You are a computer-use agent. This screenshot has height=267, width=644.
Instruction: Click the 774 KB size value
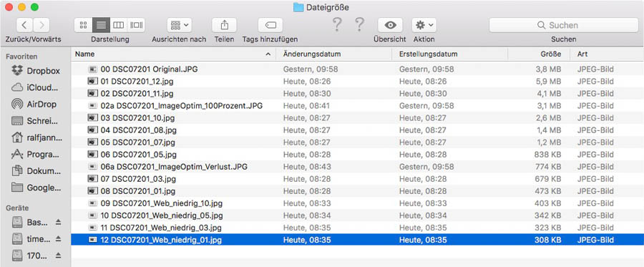547,167
